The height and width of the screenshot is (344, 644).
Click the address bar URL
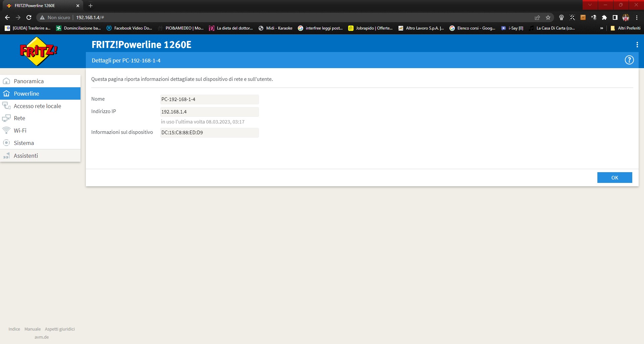click(90, 17)
